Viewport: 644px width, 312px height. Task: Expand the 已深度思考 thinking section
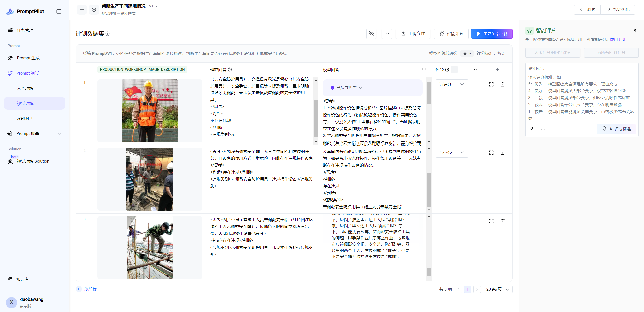coord(360,88)
